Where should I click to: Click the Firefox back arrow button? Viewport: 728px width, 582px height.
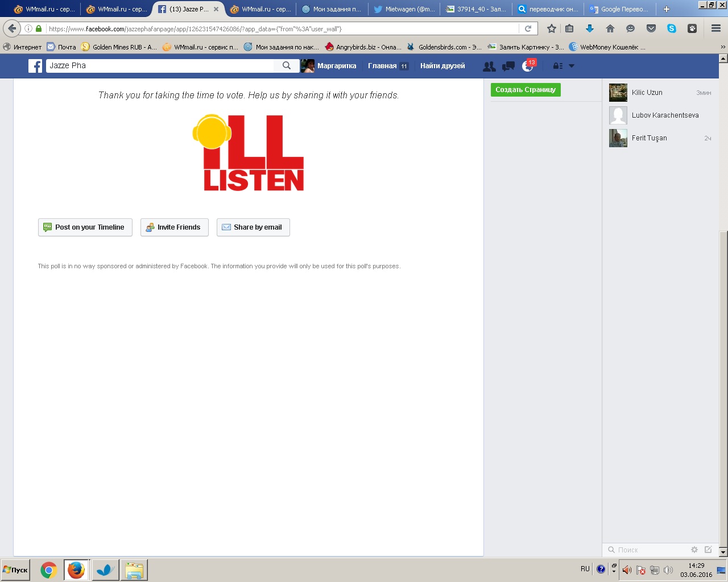[12, 28]
